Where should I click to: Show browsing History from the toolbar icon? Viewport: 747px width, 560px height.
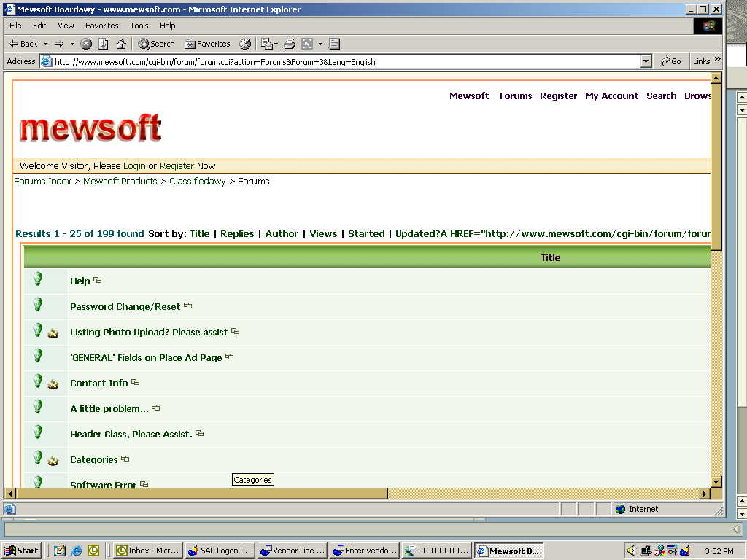point(245,44)
